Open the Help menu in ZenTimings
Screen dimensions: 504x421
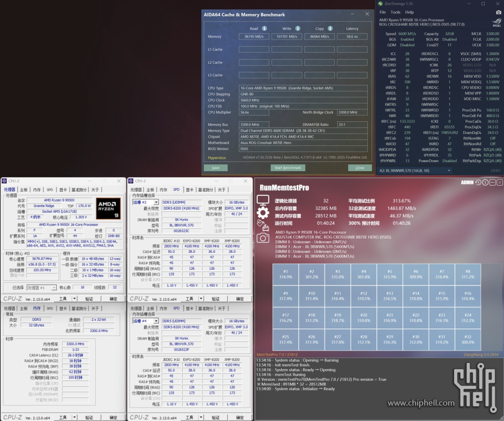pos(409,12)
